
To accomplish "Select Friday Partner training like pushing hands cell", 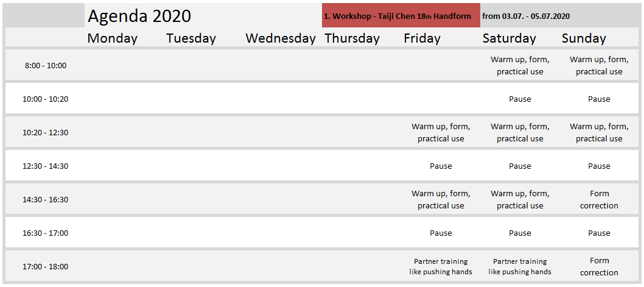I will tap(441, 266).
